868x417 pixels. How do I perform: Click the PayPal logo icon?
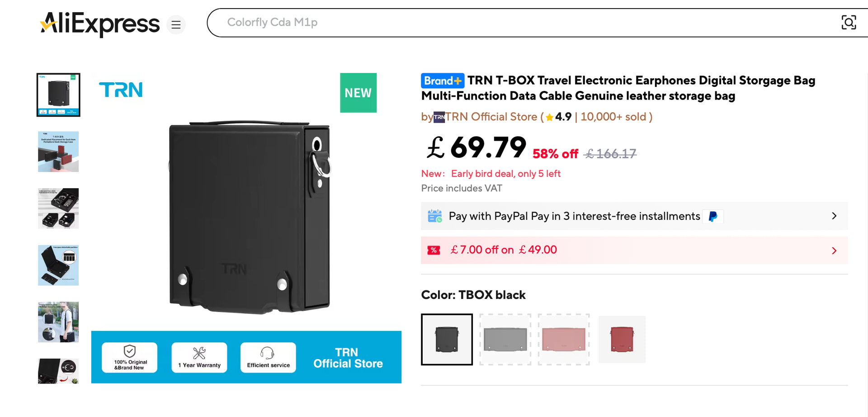pos(713,217)
